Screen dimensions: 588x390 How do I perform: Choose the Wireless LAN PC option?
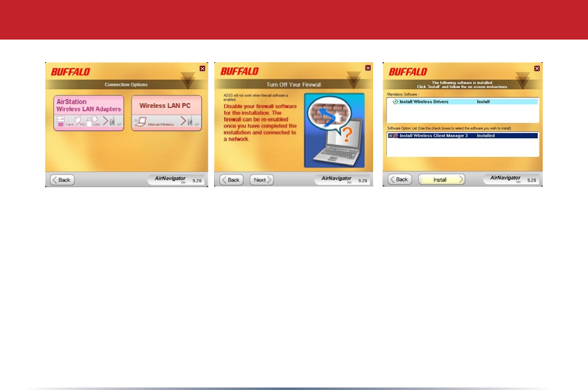pos(166,113)
